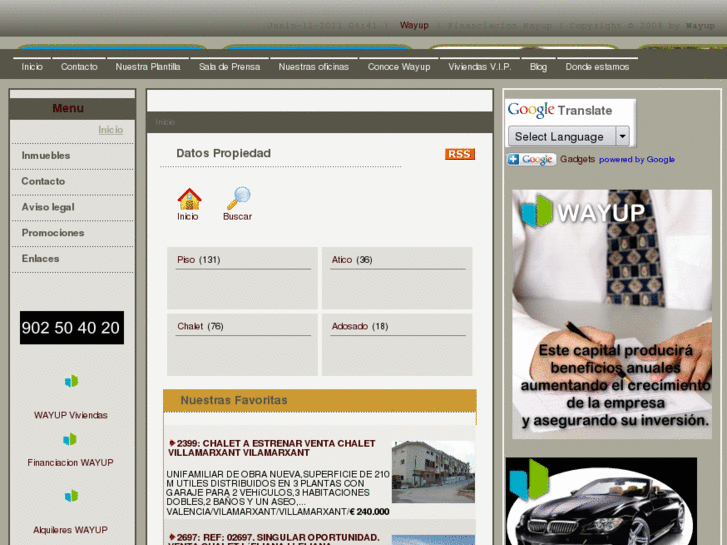Viewport: 727px width, 545px height.
Task: Open Promociones in side menu
Action: tap(53, 233)
